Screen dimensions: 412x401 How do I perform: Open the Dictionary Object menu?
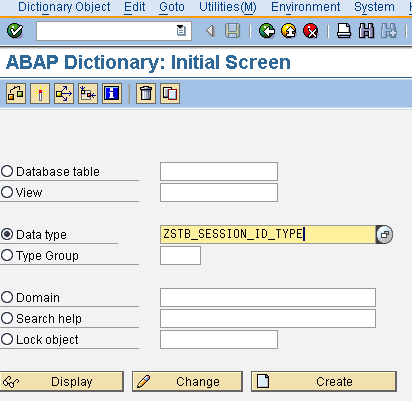pyautogui.click(x=64, y=7)
